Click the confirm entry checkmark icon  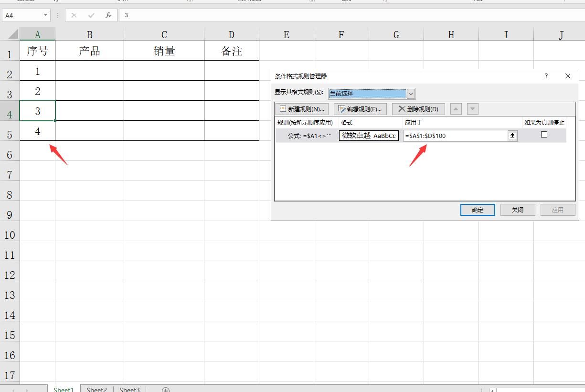pyautogui.click(x=91, y=15)
